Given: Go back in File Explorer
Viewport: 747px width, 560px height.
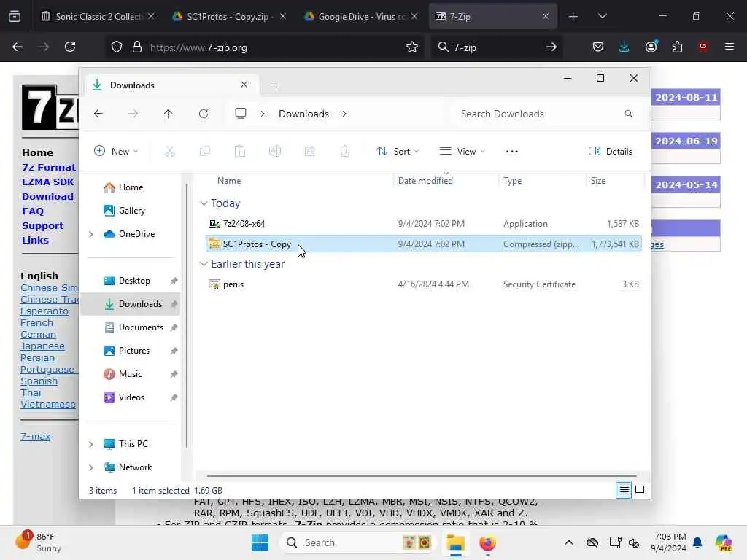Looking at the screenshot, I should coord(98,114).
